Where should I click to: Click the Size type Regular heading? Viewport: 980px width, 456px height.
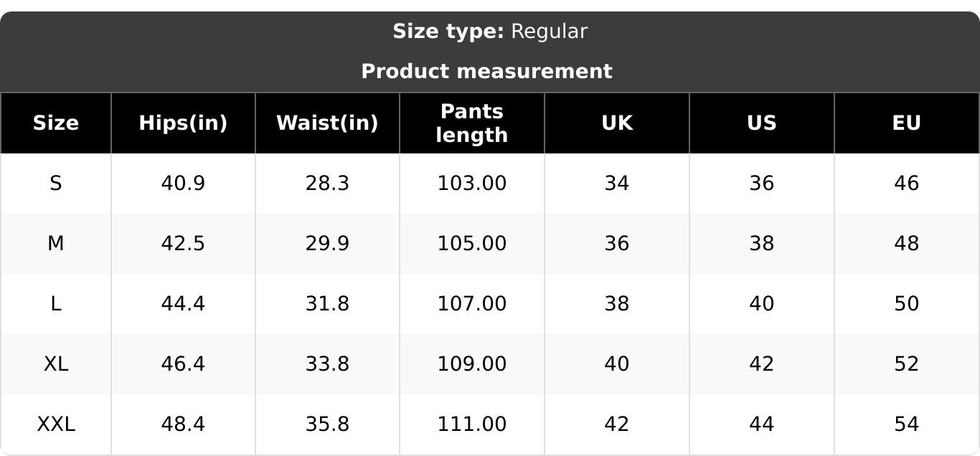point(490,32)
